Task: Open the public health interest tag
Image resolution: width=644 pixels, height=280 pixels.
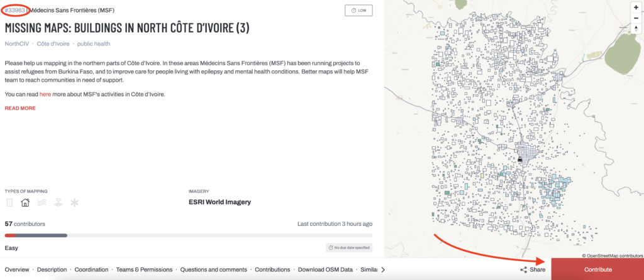Action: (x=94, y=43)
